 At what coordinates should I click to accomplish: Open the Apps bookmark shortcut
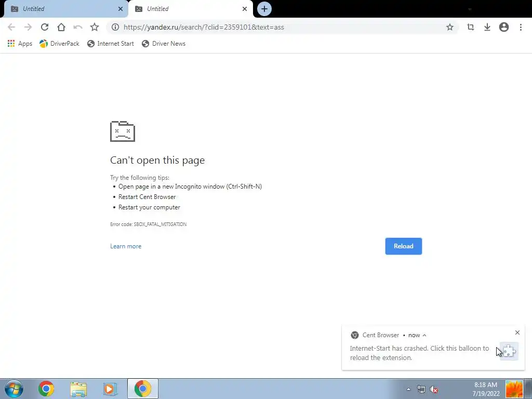click(20, 44)
